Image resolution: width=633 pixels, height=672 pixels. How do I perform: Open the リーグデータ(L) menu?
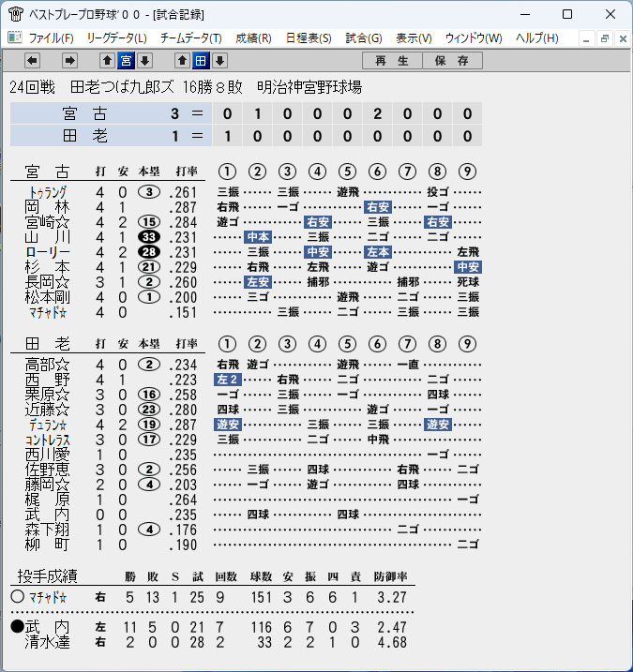pos(116,38)
